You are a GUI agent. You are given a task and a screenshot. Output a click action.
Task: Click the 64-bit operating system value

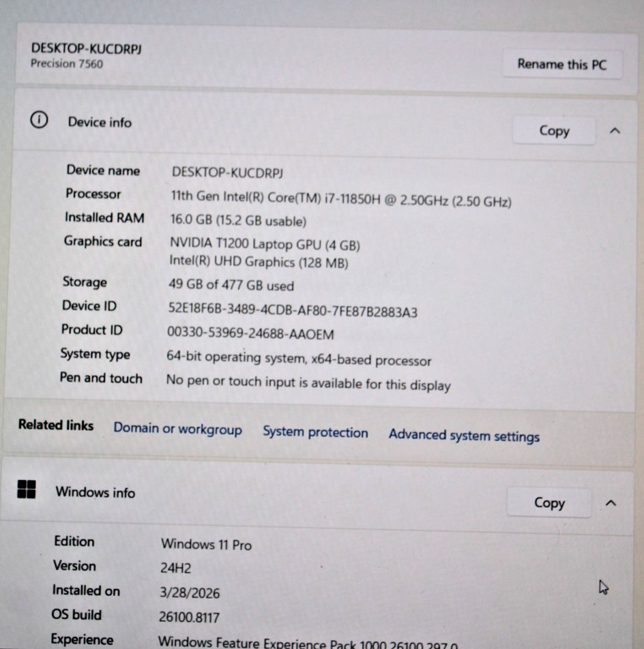pyautogui.click(x=299, y=359)
